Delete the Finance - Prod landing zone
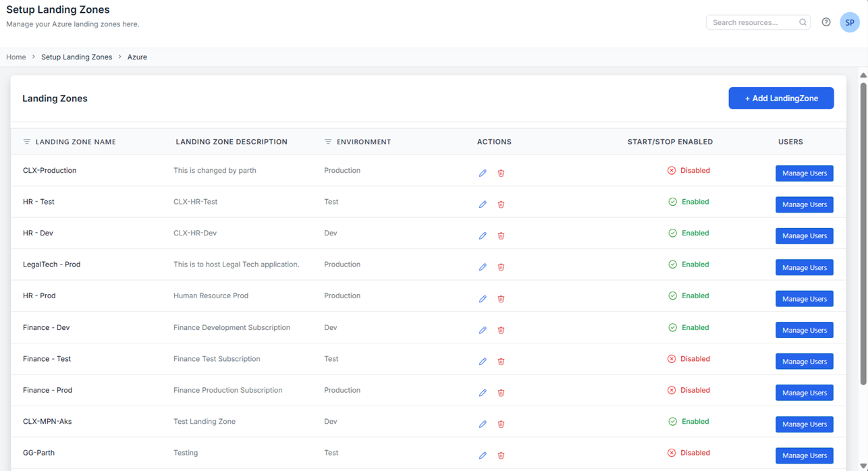Image resolution: width=868 pixels, height=471 pixels. (x=501, y=393)
